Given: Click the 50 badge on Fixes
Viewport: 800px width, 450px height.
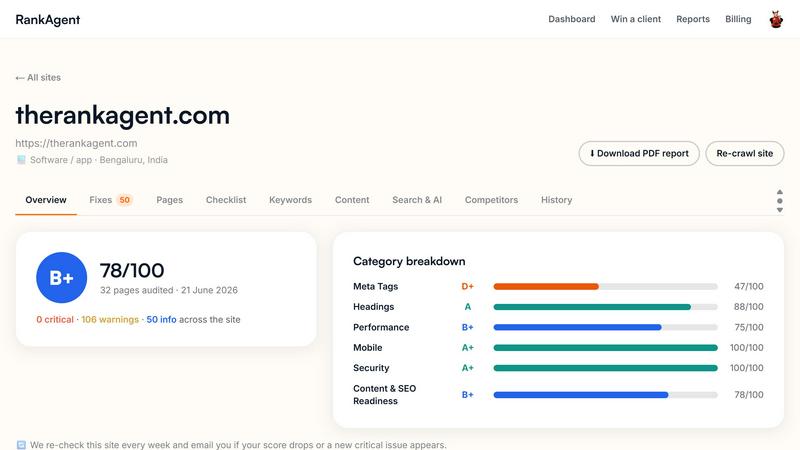Looking at the screenshot, I should point(124,200).
